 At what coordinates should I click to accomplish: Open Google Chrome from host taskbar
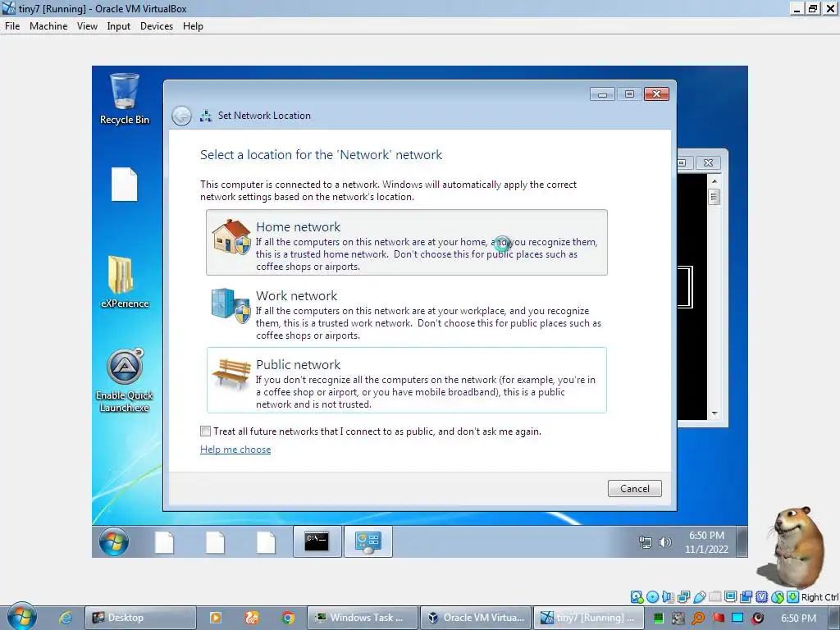[288, 618]
